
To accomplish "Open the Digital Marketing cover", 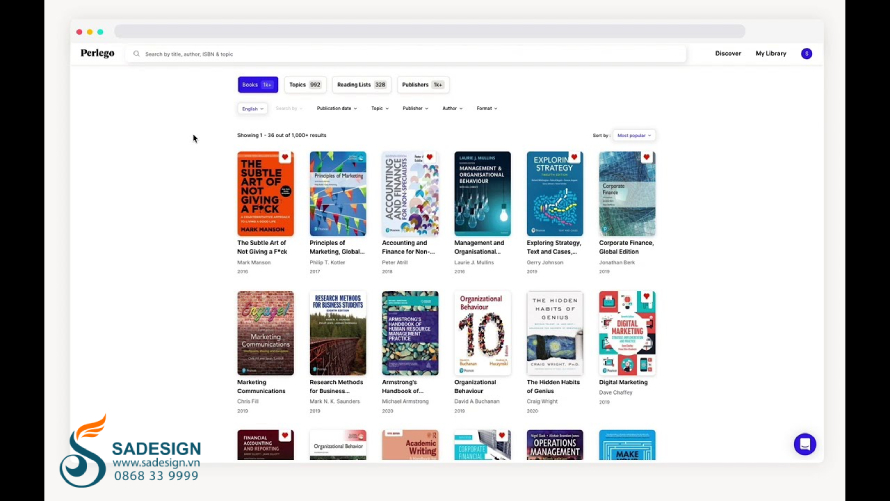I will coord(627,333).
